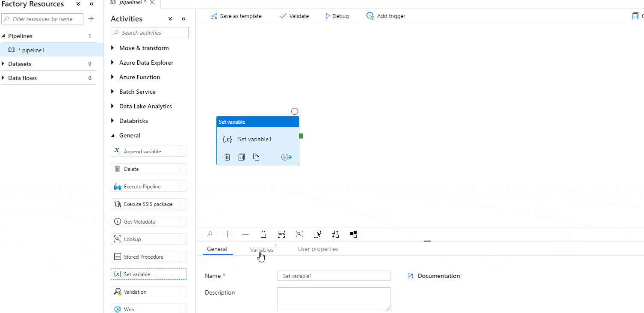Click the Name field containing Set variable1
644x313 pixels.
click(x=334, y=276)
